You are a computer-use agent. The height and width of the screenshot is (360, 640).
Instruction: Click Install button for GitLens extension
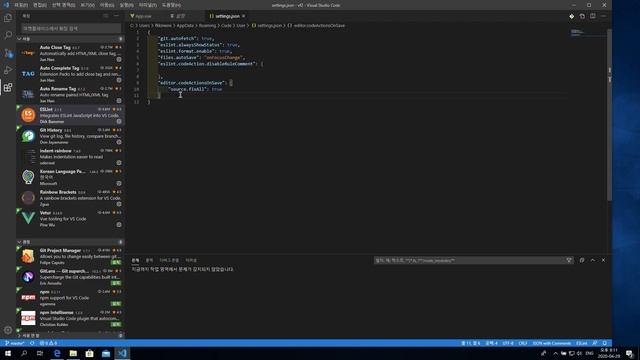(x=116, y=283)
